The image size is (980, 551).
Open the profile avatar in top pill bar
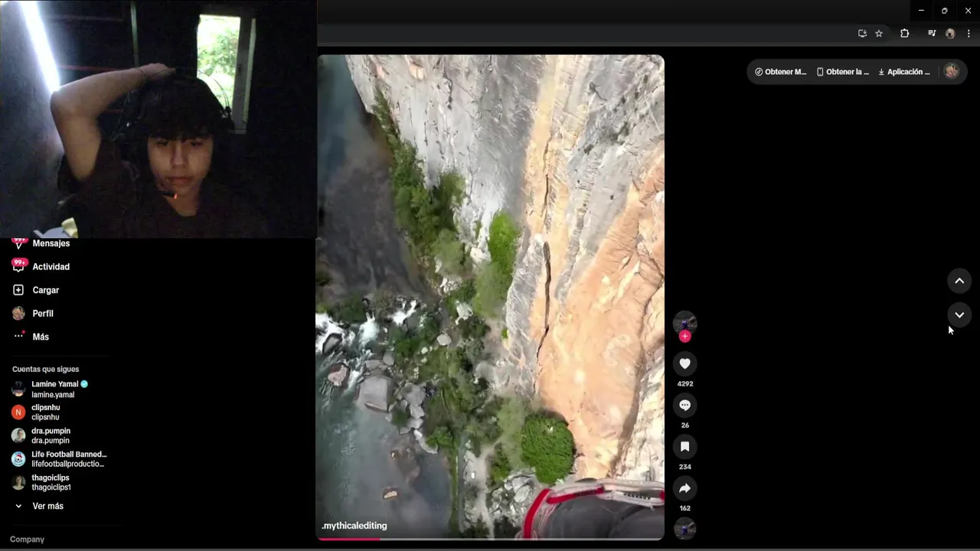(x=951, y=71)
